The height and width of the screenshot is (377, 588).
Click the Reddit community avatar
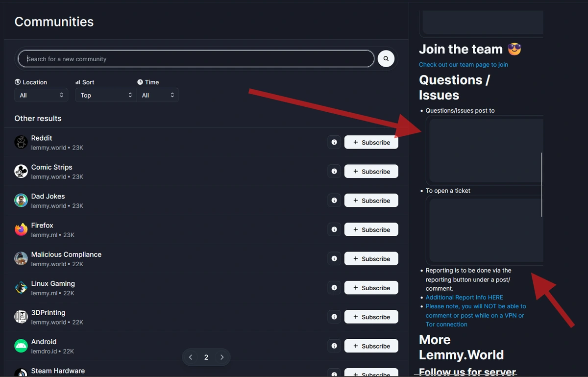click(x=21, y=142)
